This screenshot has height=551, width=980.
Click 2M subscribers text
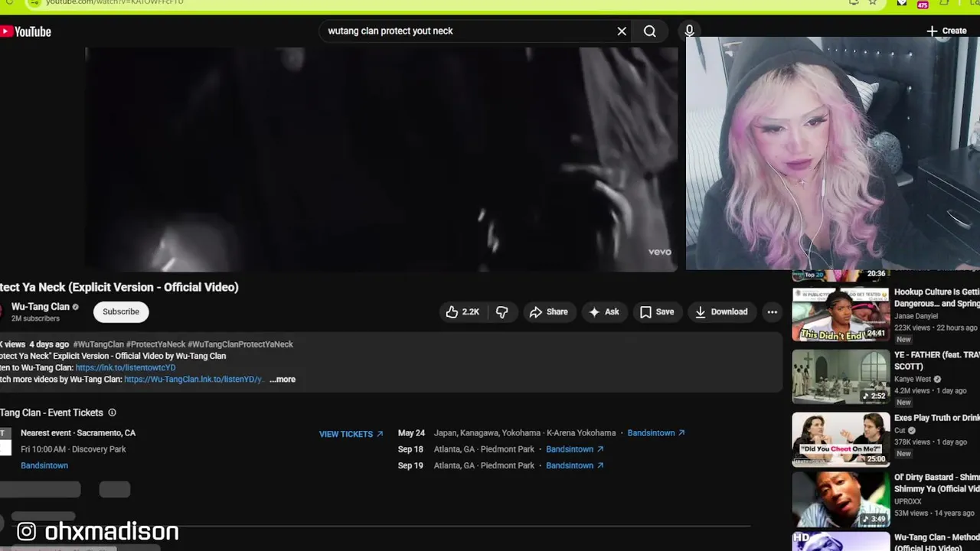coord(35,318)
